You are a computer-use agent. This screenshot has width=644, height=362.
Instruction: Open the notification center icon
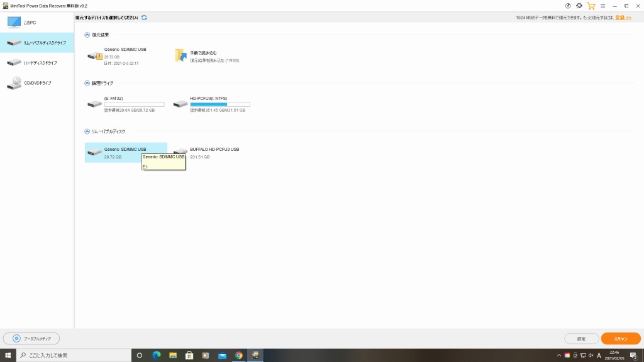pos(634,356)
